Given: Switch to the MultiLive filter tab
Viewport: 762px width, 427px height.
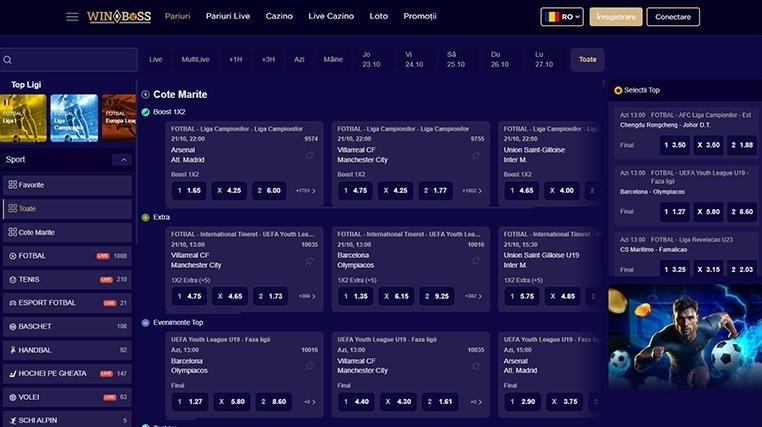Looking at the screenshot, I should (x=195, y=59).
